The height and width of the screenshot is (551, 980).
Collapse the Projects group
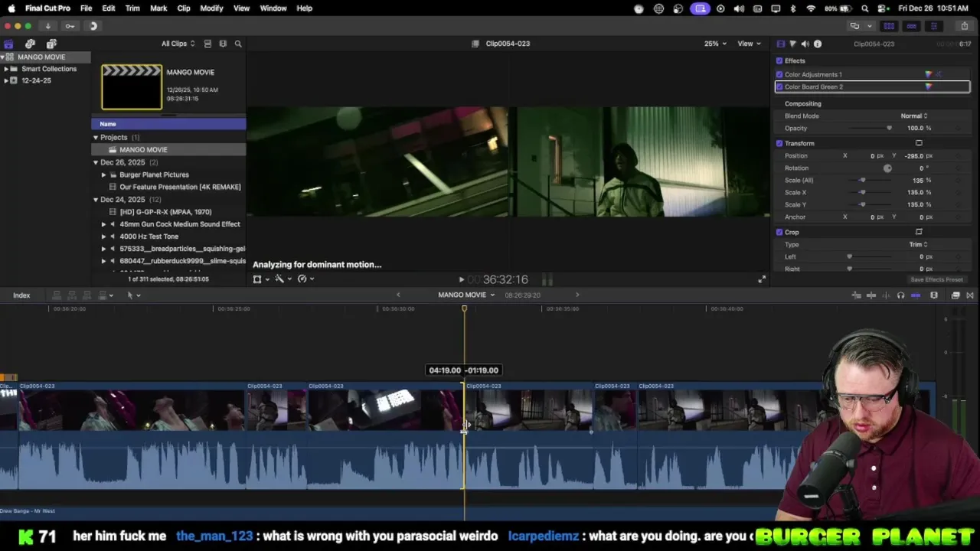click(96, 137)
